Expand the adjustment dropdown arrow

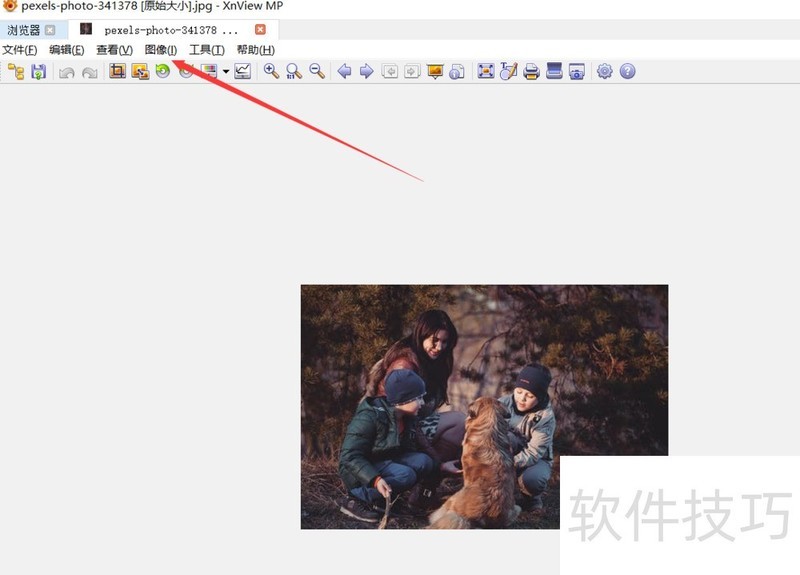tap(226, 71)
